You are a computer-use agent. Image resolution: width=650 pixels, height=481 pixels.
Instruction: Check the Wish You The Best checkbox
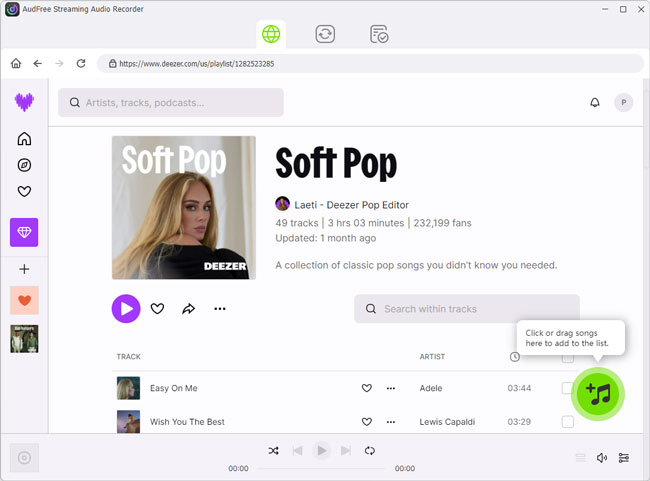pos(568,422)
